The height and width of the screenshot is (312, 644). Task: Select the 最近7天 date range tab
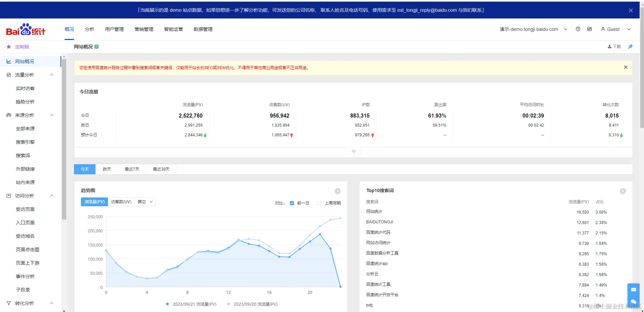tap(132, 169)
